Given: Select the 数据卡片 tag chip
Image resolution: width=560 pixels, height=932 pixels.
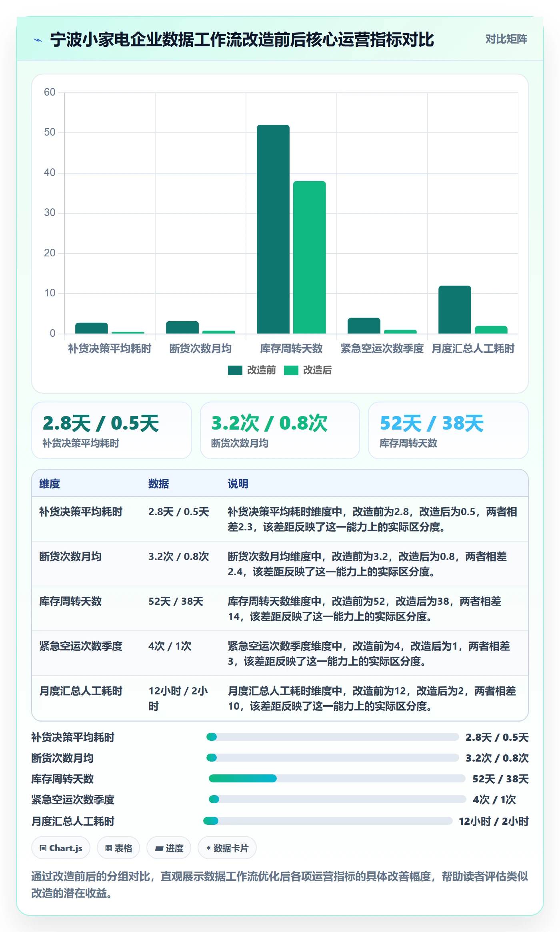Looking at the screenshot, I should point(227,848).
